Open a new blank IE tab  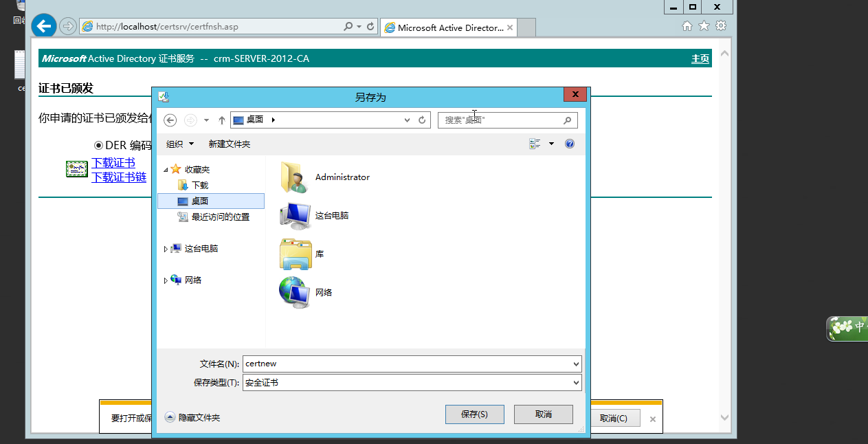tap(526, 27)
